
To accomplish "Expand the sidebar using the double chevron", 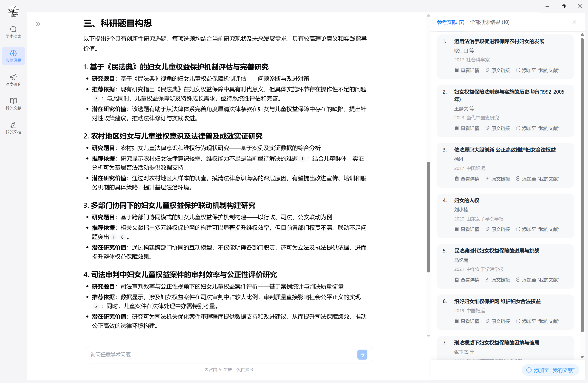I will coord(38,24).
